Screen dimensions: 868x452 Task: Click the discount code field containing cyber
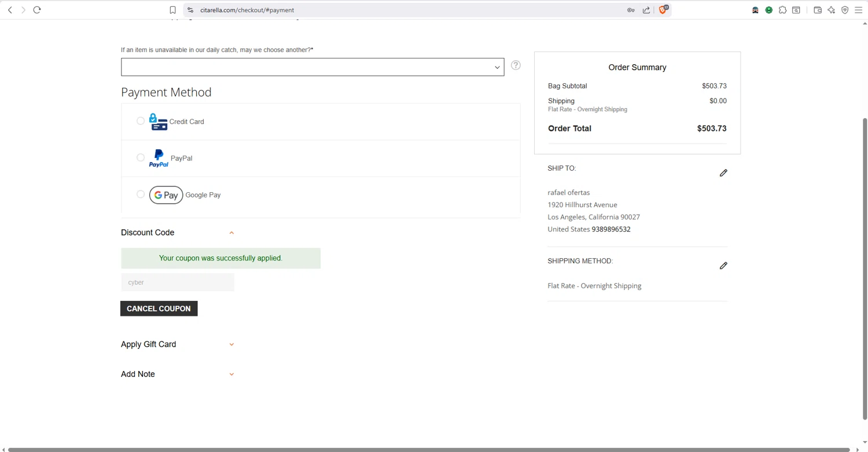point(178,282)
